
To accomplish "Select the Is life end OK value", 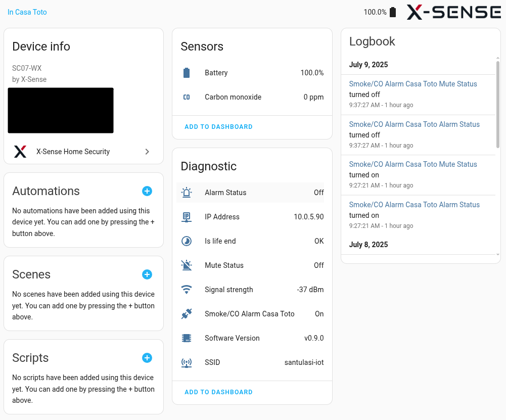I will (319, 241).
